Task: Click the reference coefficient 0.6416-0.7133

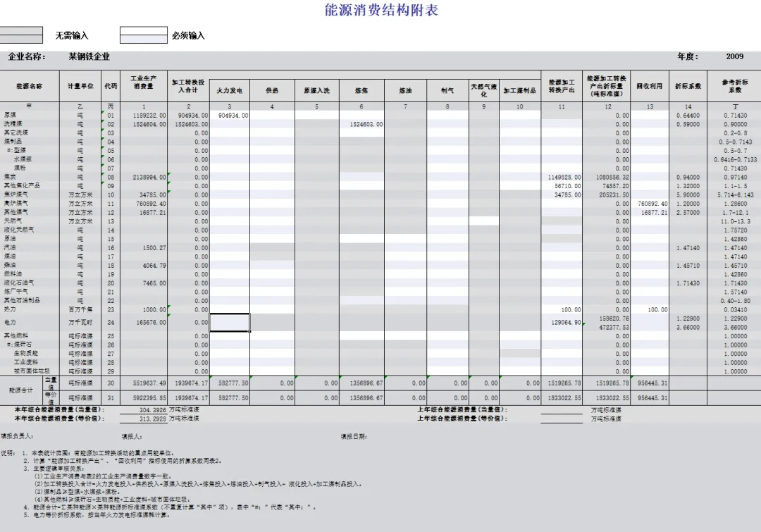Action: tap(735, 160)
